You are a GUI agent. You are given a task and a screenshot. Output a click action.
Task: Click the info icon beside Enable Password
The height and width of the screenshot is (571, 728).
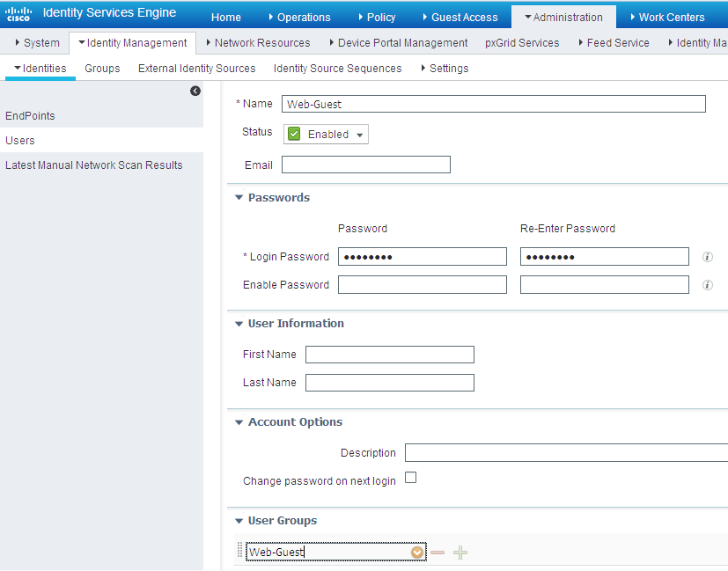[x=707, y=284]
